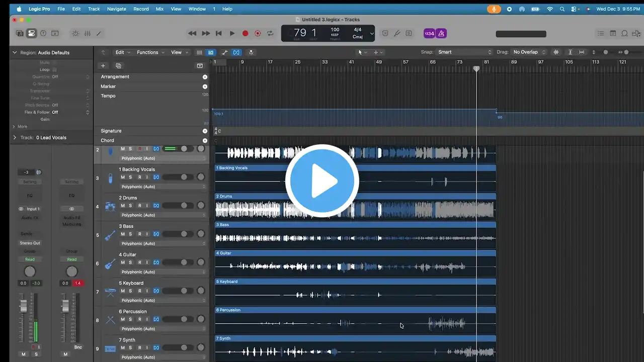Click the add track plus button
The height and width of the screenshot is (362, 644).
click(x=103, y=66)
